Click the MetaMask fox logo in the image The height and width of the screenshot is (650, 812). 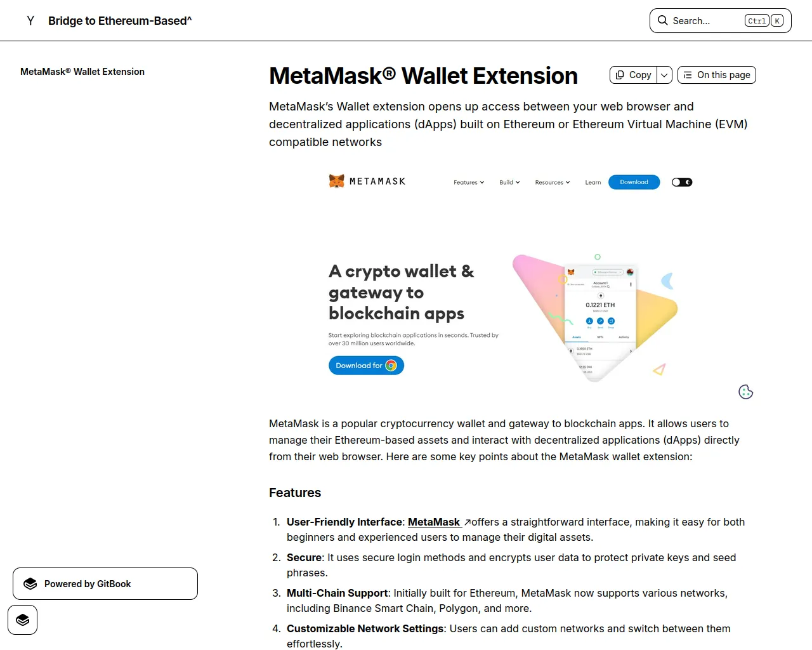point(336,182)
